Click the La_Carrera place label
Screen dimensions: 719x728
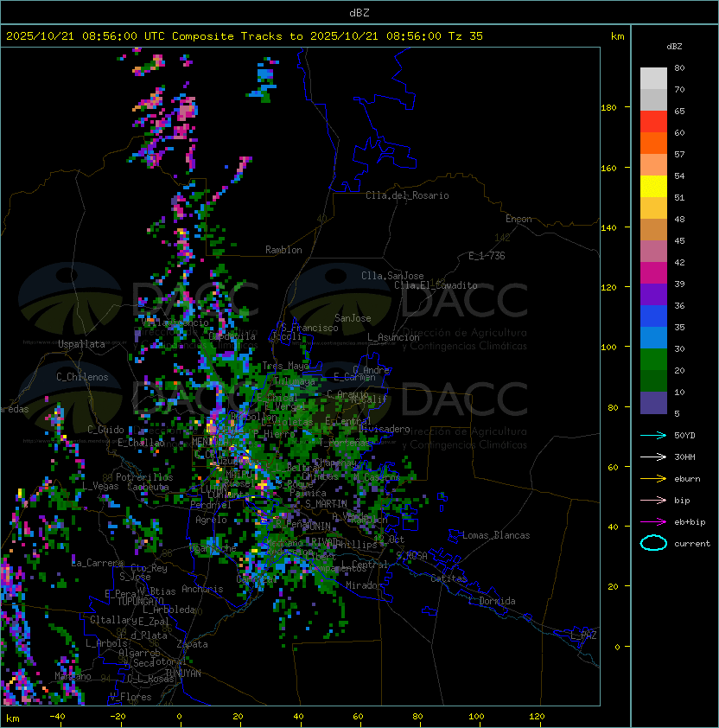(x=98, y=563)
